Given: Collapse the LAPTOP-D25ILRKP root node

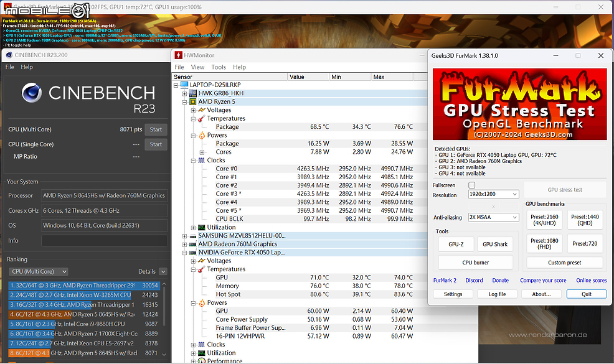Looking at the screenshot, I should 176,85.
